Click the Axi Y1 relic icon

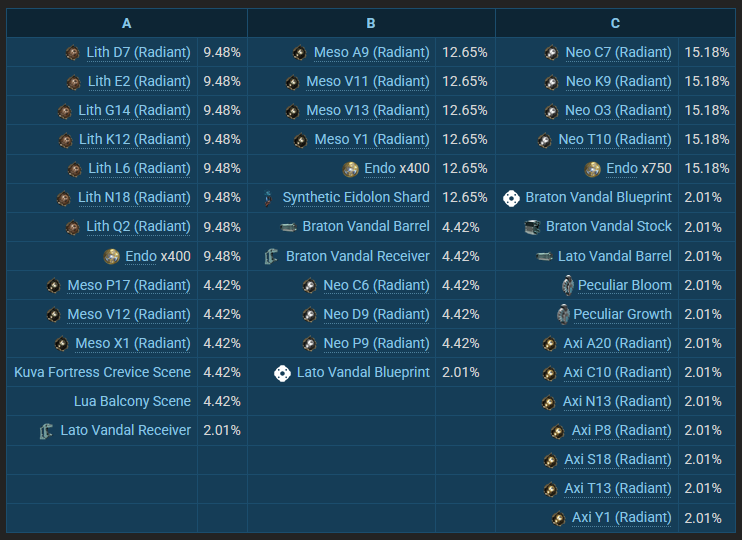pos(558,518)
